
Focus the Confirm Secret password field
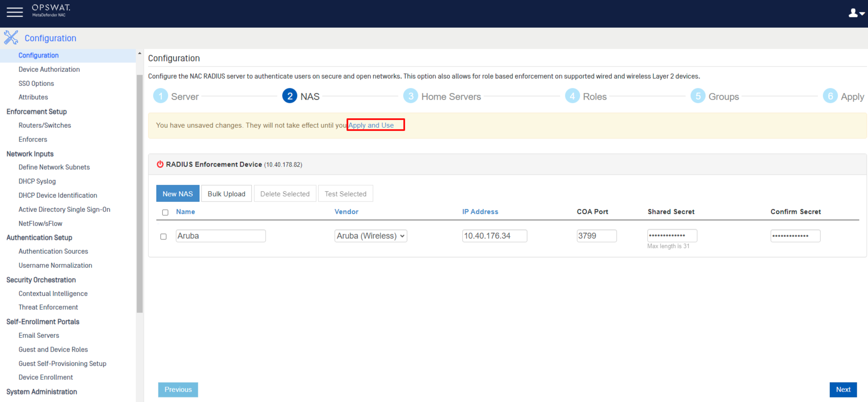[x=795, y=236]
